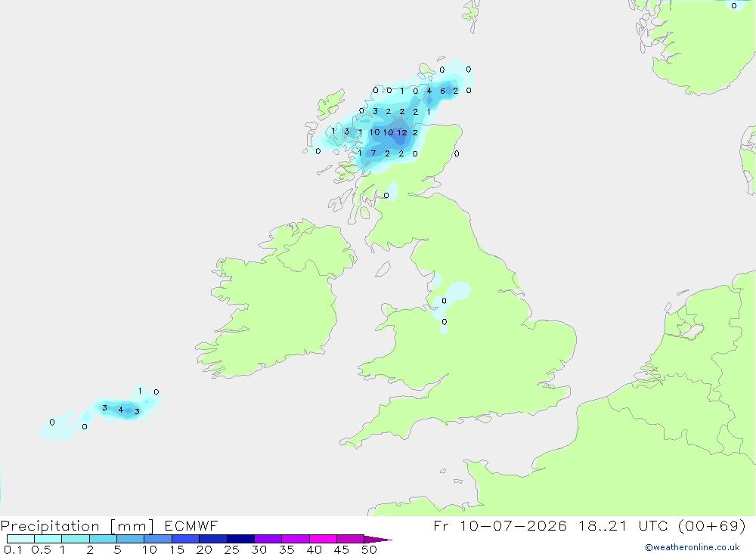The width and height of the screenshot is (756, 554).
Task: Click the 12 mm value over Scotland
Action: pyautogui.click(x=402, y=132)
